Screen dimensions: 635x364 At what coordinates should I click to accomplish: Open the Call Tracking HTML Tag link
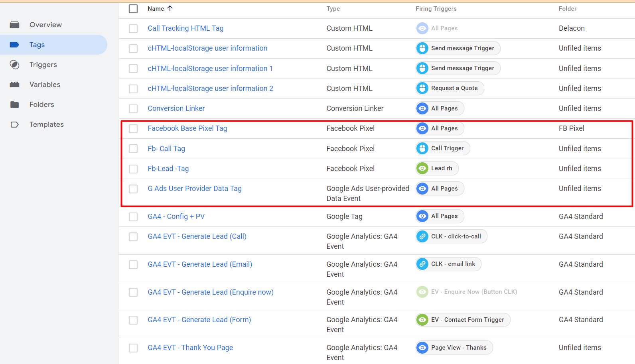(x=185, y=28)
